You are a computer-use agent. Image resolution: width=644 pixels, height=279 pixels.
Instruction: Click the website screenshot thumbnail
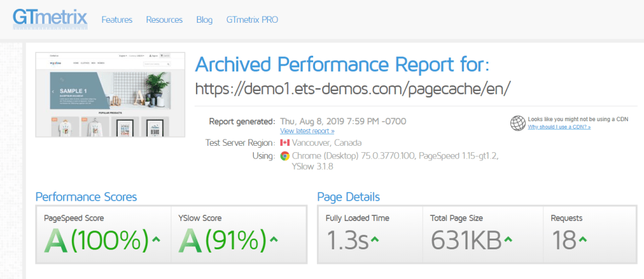click(112, 95)
